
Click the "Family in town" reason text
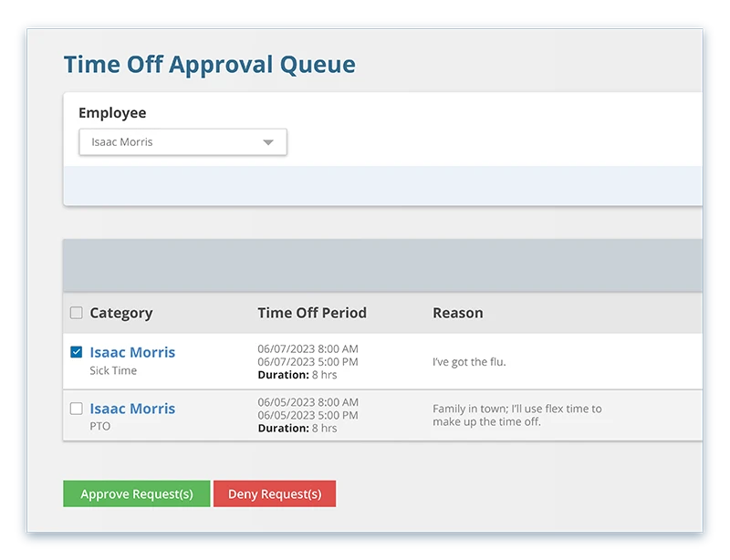click(516, 415)
